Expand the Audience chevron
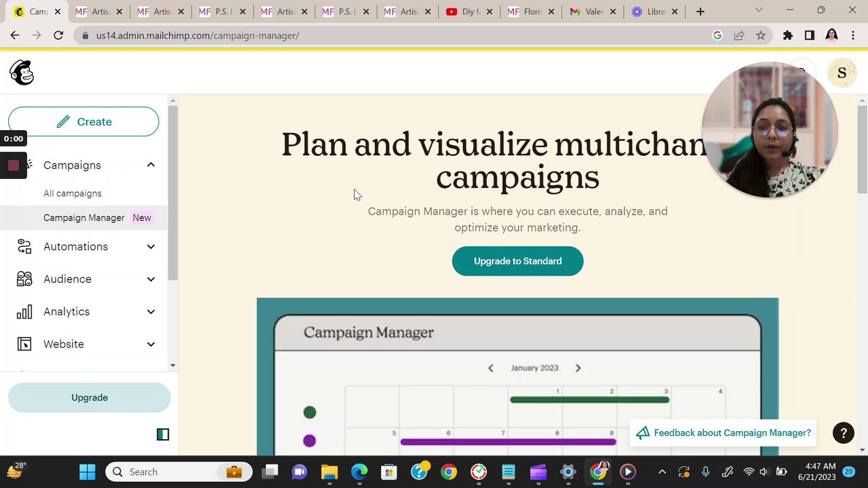Image resolution: width=868 pixels, height=488 pixels. [151, 279]
